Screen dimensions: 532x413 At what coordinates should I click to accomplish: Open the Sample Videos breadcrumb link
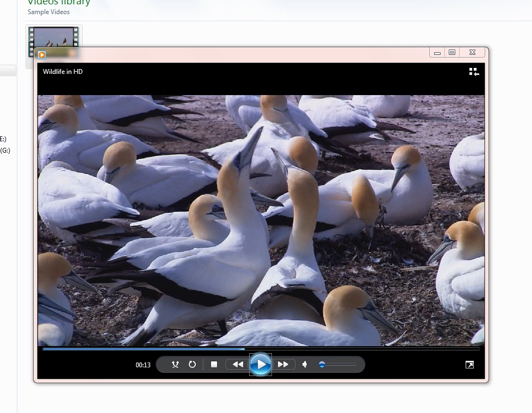pos(48,11)
